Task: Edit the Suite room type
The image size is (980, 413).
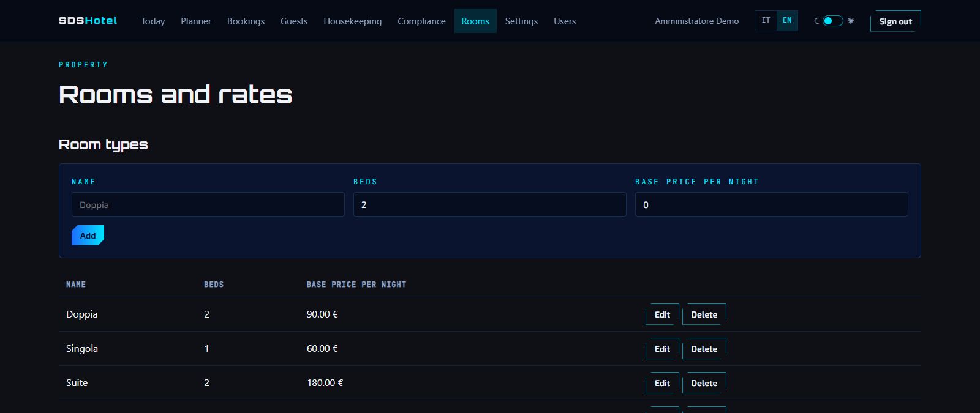Action: tap(662, 383)
